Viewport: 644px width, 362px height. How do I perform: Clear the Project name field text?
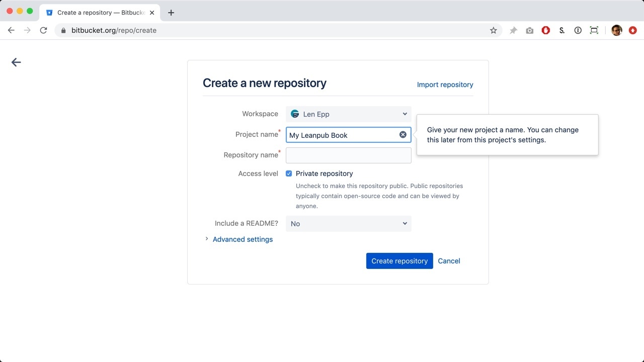(x=403, y=135)
